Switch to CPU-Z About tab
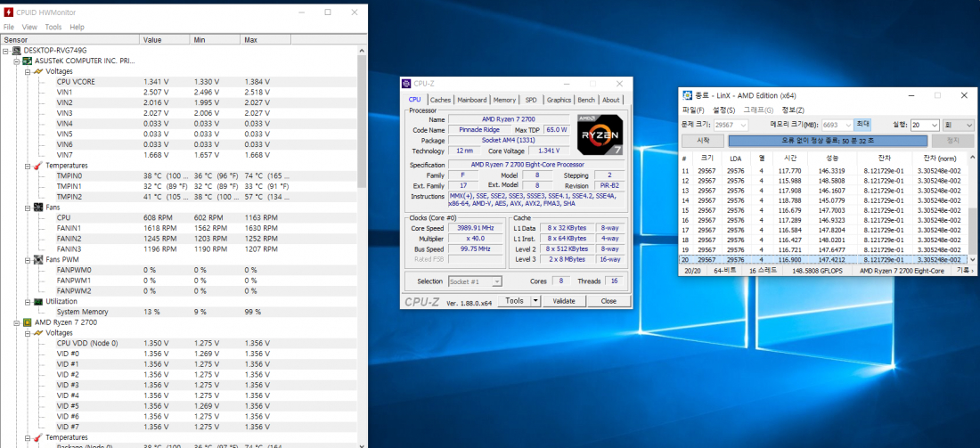980x448 pixels. (610, 100)
